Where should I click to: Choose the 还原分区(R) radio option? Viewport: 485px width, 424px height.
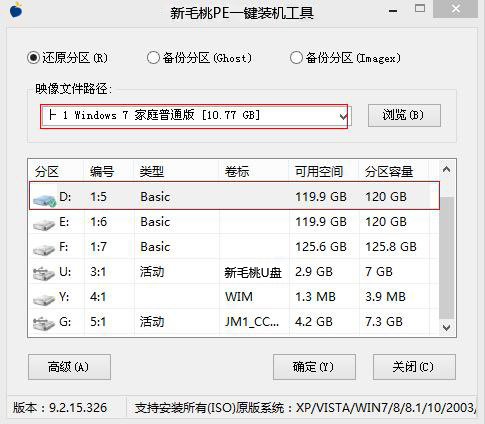pos(33,58)
